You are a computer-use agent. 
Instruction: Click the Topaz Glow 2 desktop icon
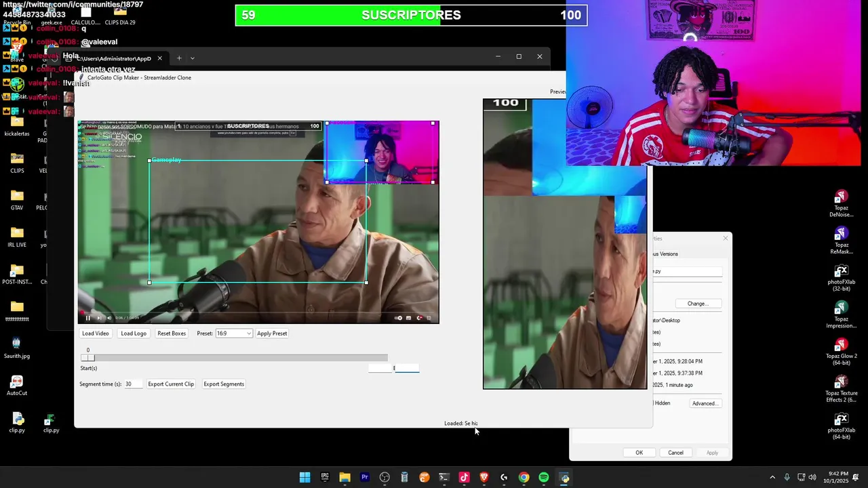click(x=842, y=352)
